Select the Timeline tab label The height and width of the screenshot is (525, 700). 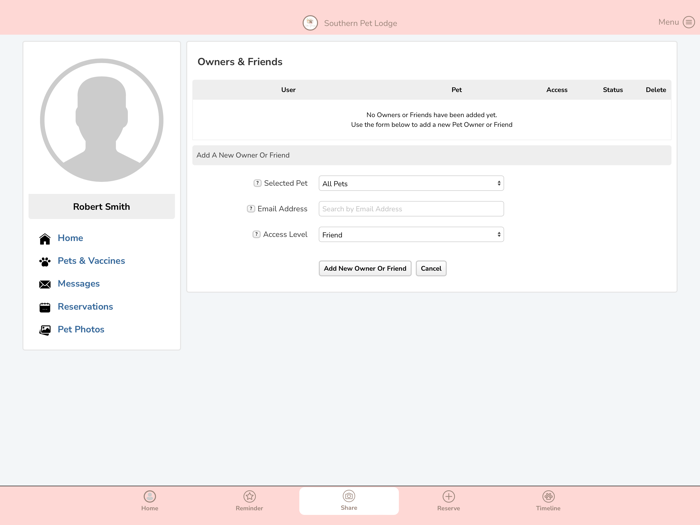(548, 508)
